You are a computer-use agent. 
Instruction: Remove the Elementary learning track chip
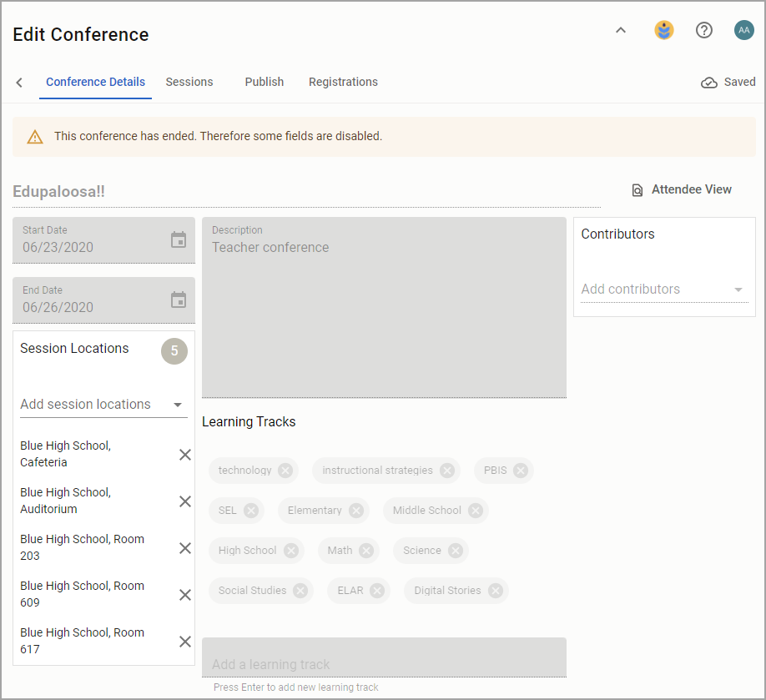click(x=356, y=511)
